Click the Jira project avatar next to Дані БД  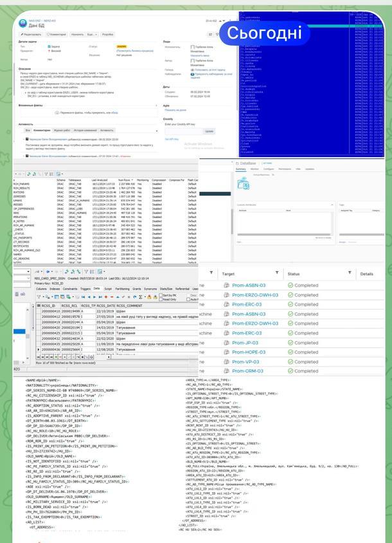tap(23, 23)
